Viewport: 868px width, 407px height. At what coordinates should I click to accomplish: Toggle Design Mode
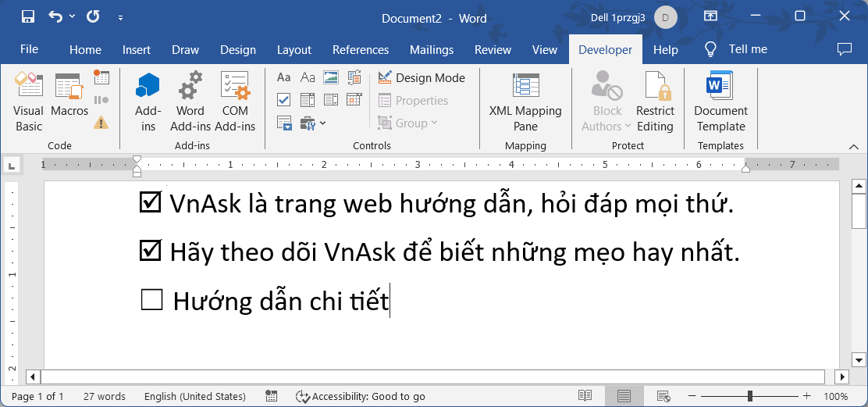(422, 77)
